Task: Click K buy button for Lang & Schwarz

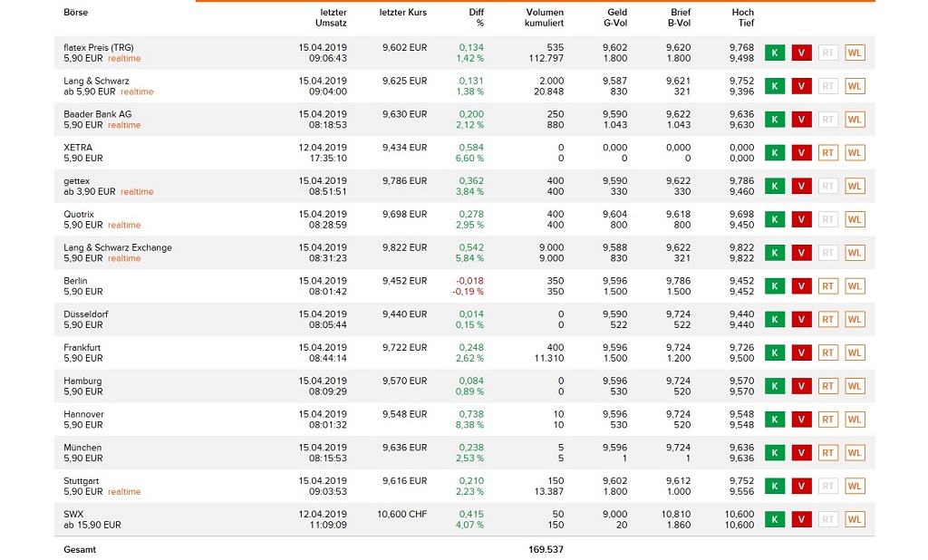Action: (774, 86)
